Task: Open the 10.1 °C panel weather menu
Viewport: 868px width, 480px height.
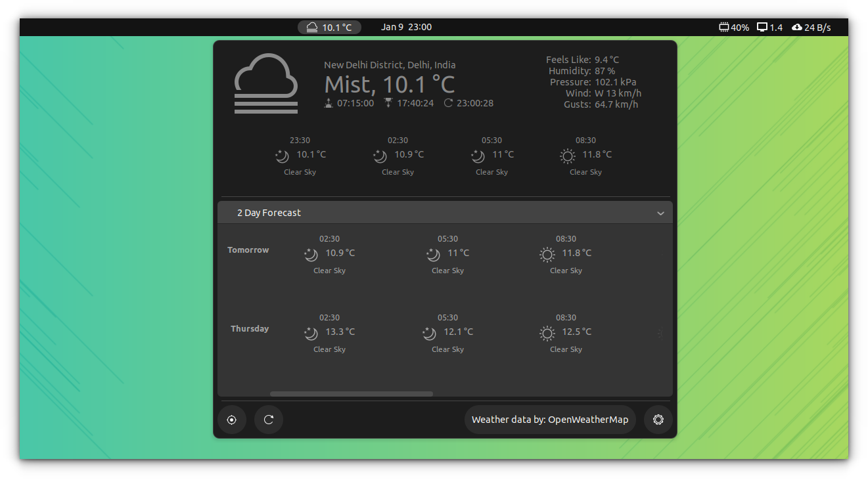Action: coord(329,27)
